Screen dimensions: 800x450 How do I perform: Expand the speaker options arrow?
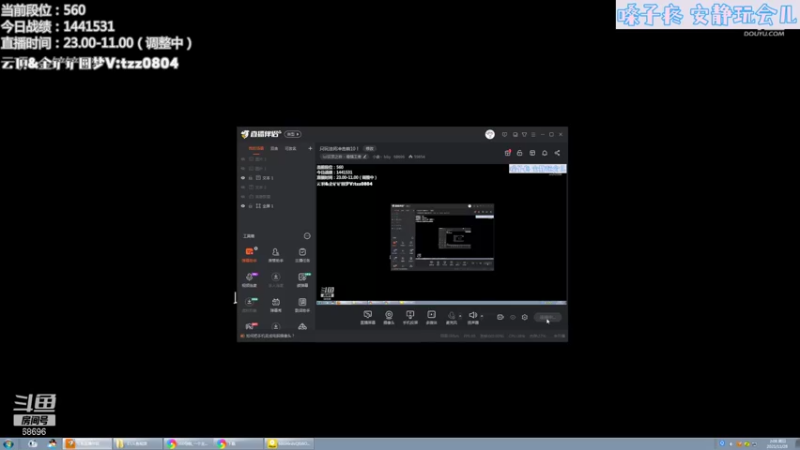tap(482, 316)
